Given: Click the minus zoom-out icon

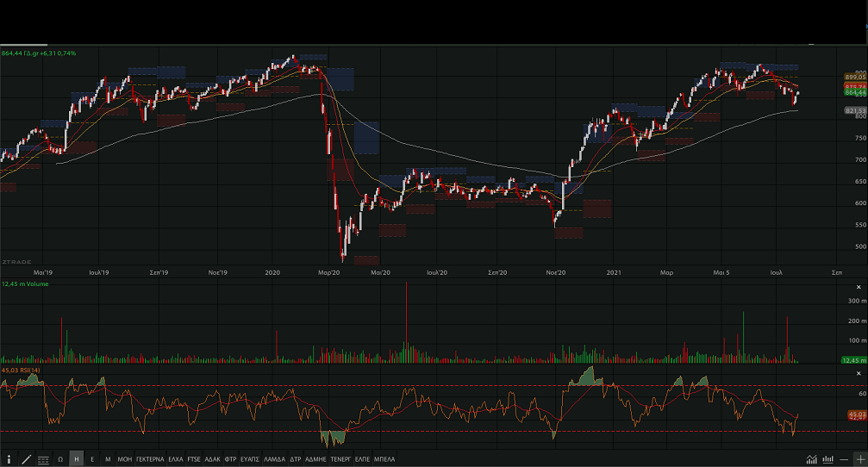Looking at the screenshot, I should click(x=844, y=459).
